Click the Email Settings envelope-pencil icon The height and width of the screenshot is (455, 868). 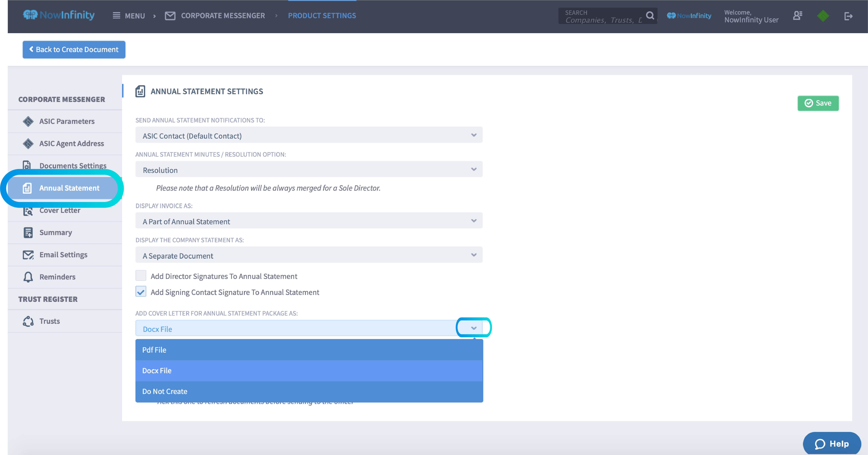tap(28, 255)
